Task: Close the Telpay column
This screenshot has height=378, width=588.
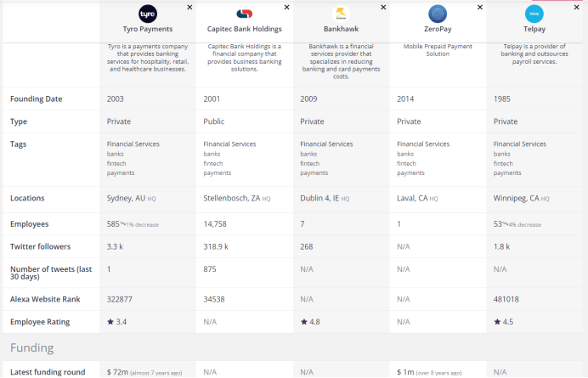Action: 576,7
